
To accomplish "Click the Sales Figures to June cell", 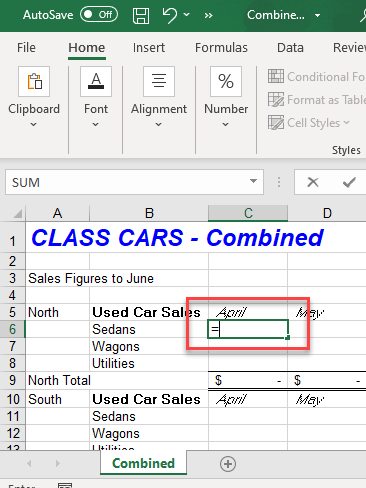I will tap(91, 278).
